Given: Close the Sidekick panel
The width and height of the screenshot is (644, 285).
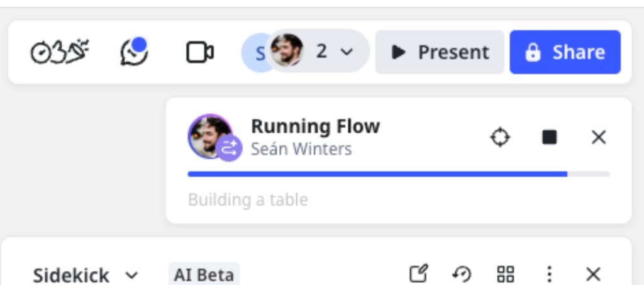Looking at the screenshot, I should [x=593, y=274].
